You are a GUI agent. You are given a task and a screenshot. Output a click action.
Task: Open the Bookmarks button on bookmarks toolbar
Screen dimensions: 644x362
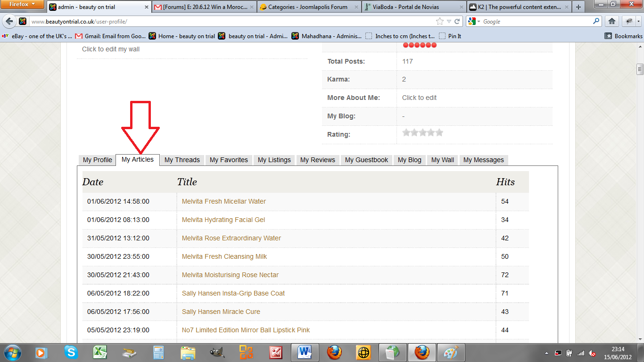[x=623, y=36]
